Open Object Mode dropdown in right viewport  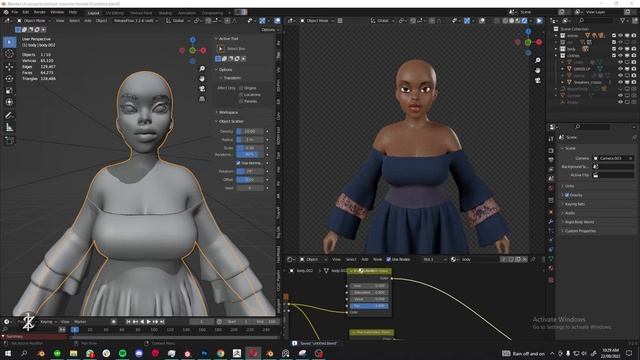tap(318, 20)
